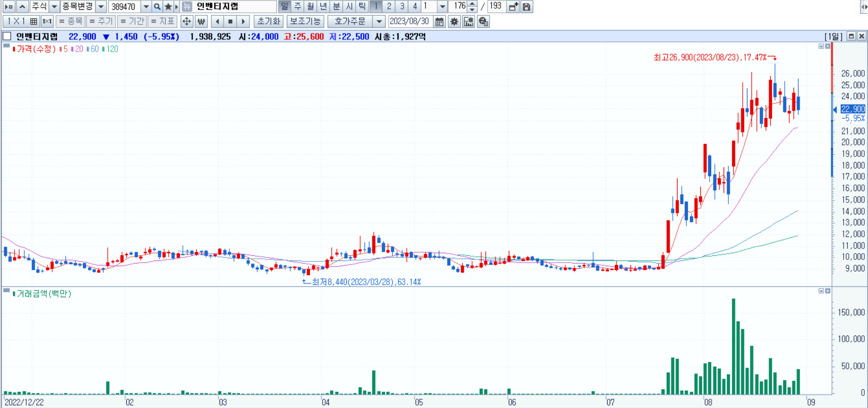Select the 시 period tab

tap(349, 7)
